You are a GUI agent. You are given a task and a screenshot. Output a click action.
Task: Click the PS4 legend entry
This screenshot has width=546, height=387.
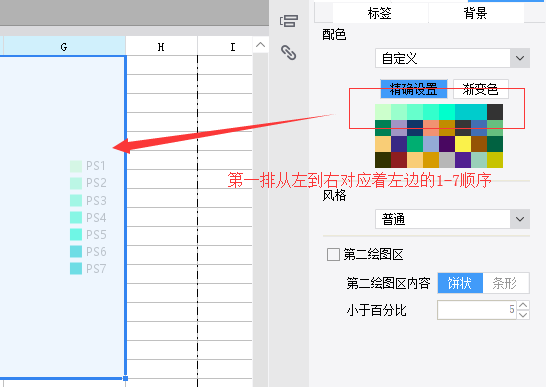[x=88, y=218]
